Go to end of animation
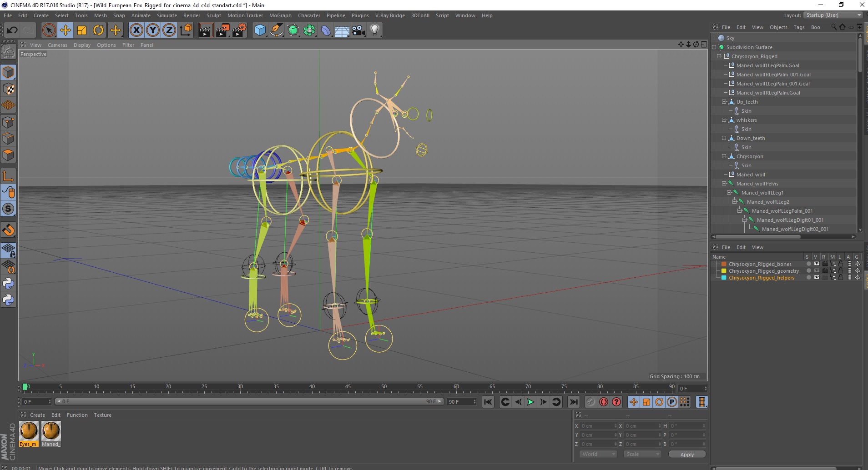 [x=574, y=402]
